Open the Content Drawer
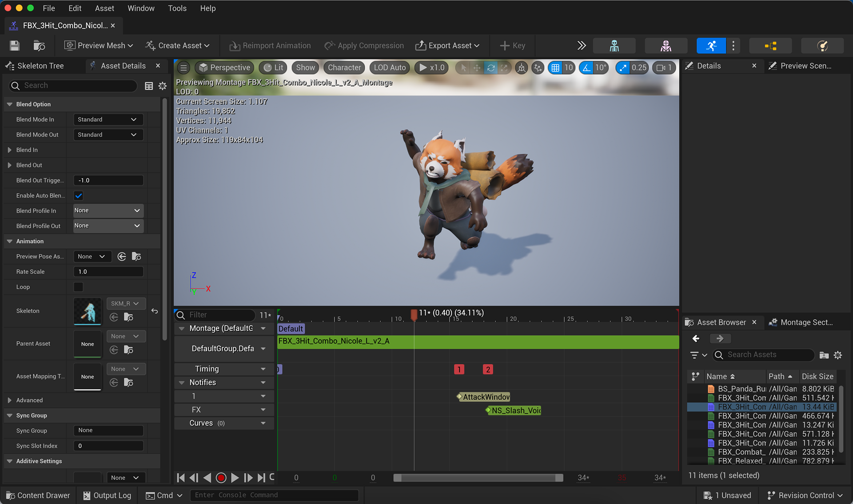The width and height of the screenshot is (853, 504). [x=38, y=495]
